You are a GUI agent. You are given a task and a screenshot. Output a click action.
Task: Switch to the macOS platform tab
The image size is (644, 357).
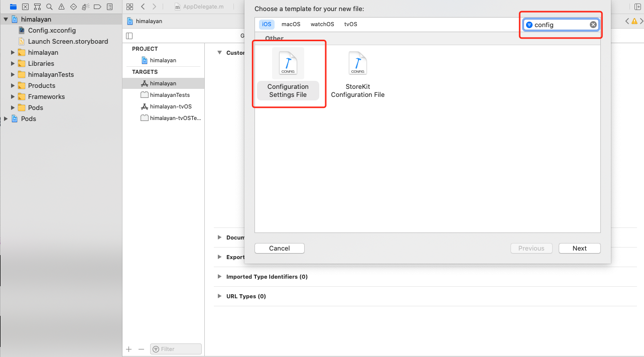pos(291,24)
